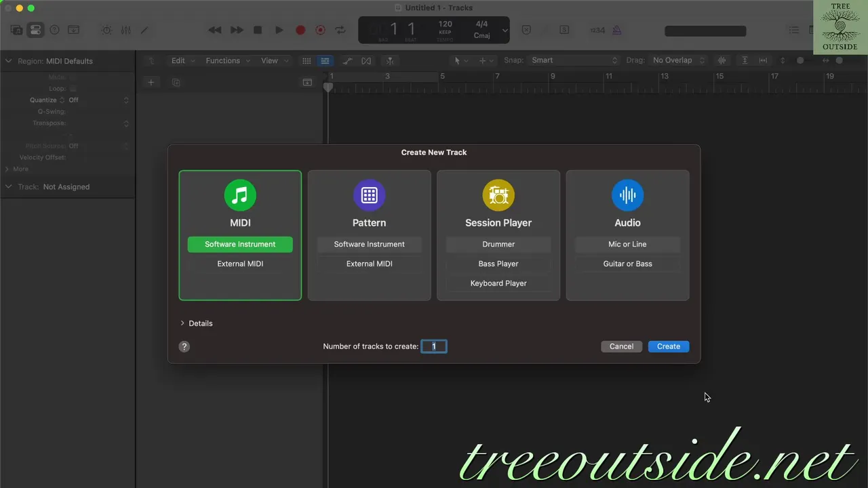
Task: Toggle vertical auto zoom button
Action: [x=745, y=60]
